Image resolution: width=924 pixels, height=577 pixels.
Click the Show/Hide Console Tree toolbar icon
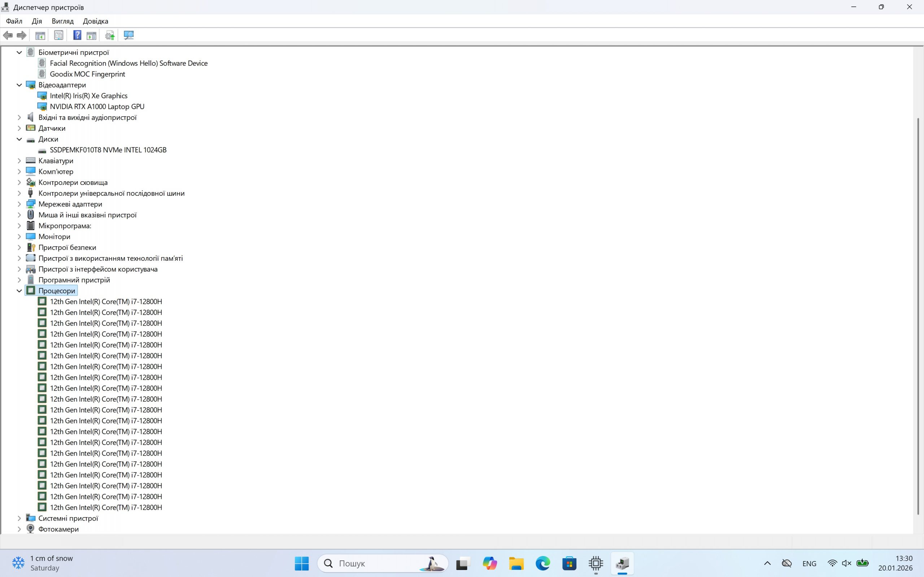[40, 35]
